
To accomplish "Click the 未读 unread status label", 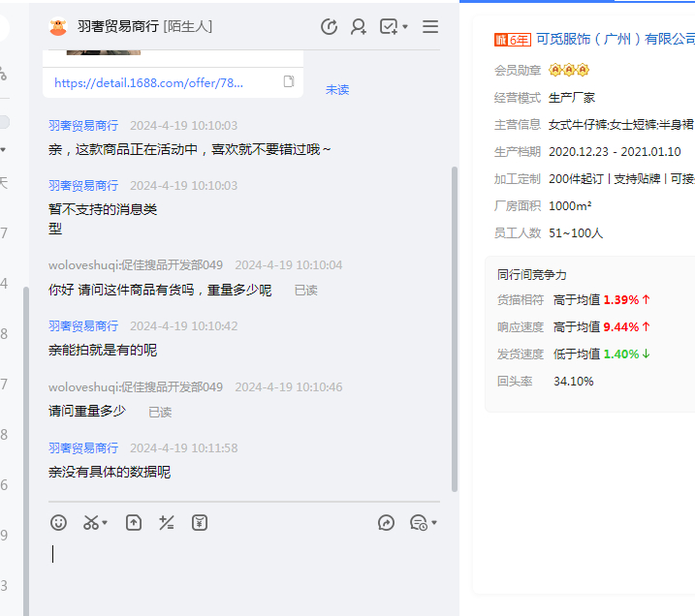I will 337,90.
